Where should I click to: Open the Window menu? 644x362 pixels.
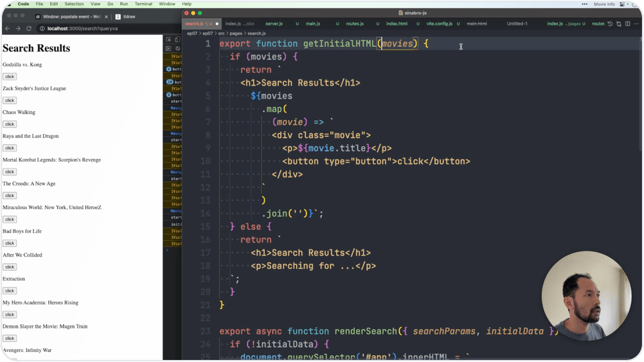167,4
